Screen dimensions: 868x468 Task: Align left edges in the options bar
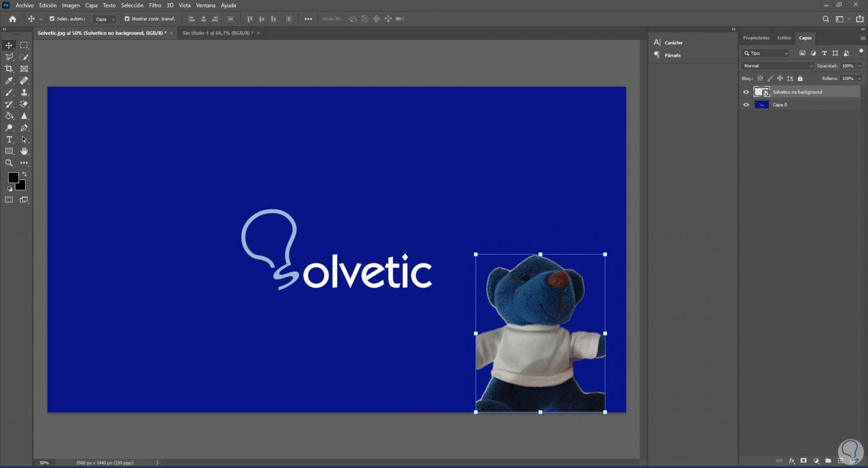pos(191,19)
